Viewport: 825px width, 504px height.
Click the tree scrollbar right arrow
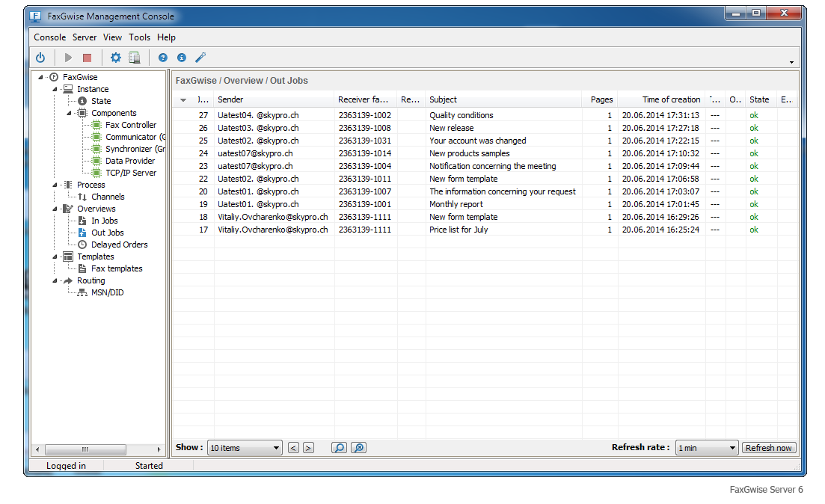[159, 449]
